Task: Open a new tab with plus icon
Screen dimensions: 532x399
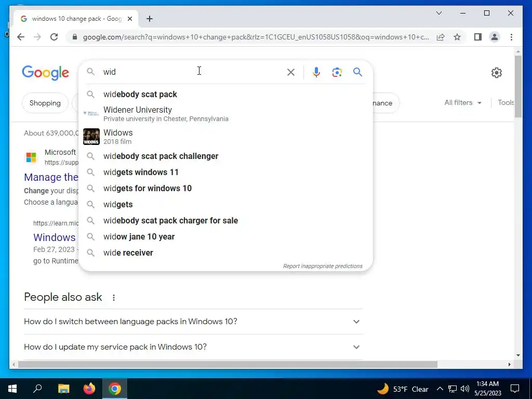Action: tap(150, 19)
